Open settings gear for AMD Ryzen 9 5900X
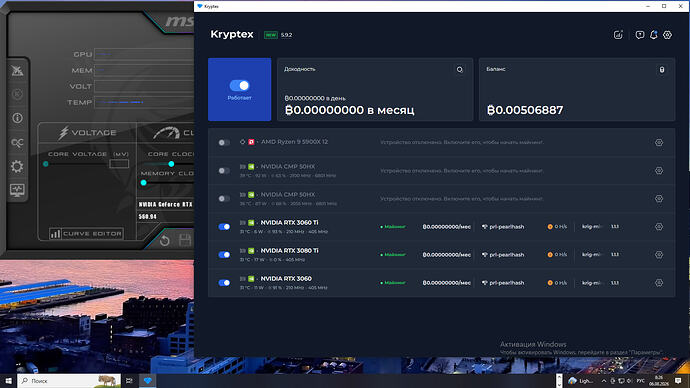This screenshot has width=690, height=388. pos(659,143)
